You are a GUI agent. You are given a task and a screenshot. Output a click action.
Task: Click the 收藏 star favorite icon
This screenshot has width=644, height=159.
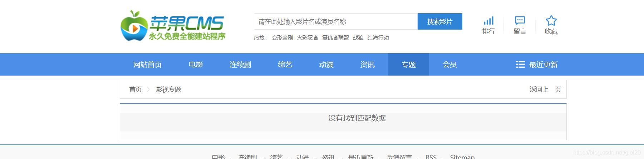tap(551, 20)
